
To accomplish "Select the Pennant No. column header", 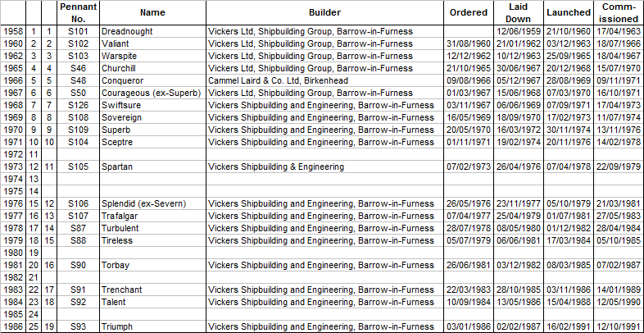I will (78, 13).
